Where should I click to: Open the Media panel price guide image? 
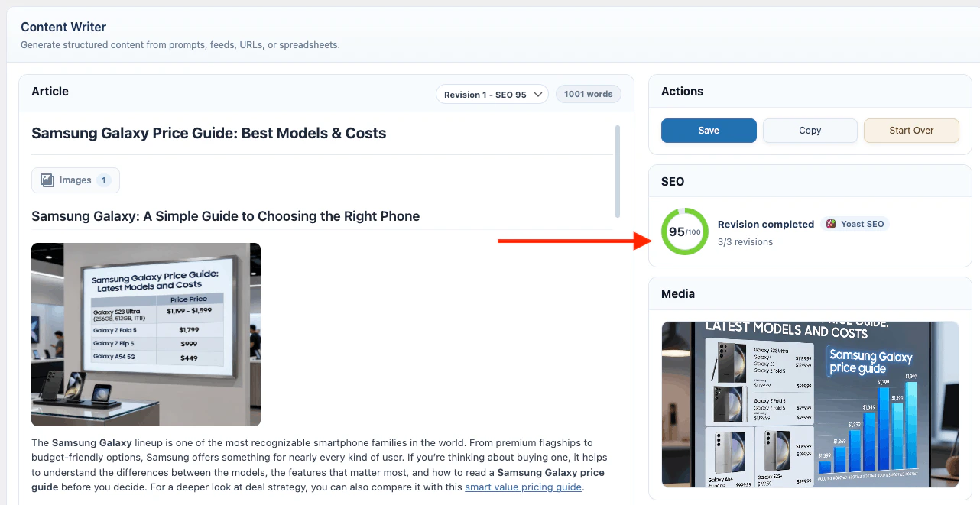tap(810, 404)
